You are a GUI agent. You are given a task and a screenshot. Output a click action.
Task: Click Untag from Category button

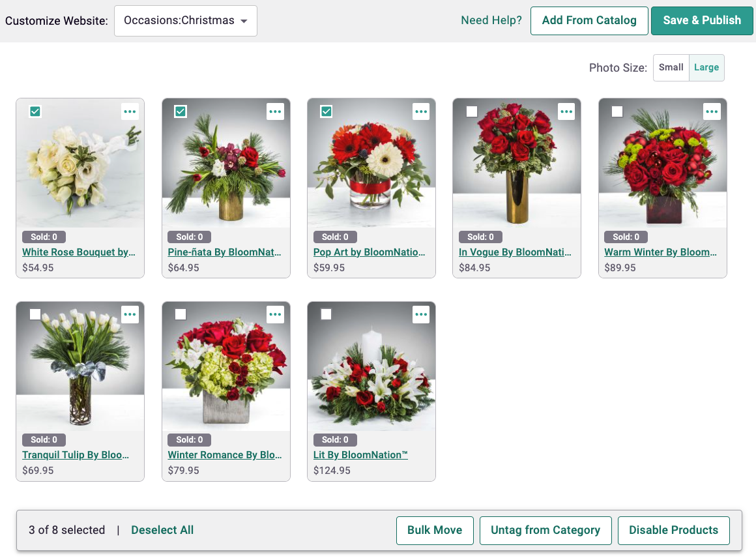[545, 531]
